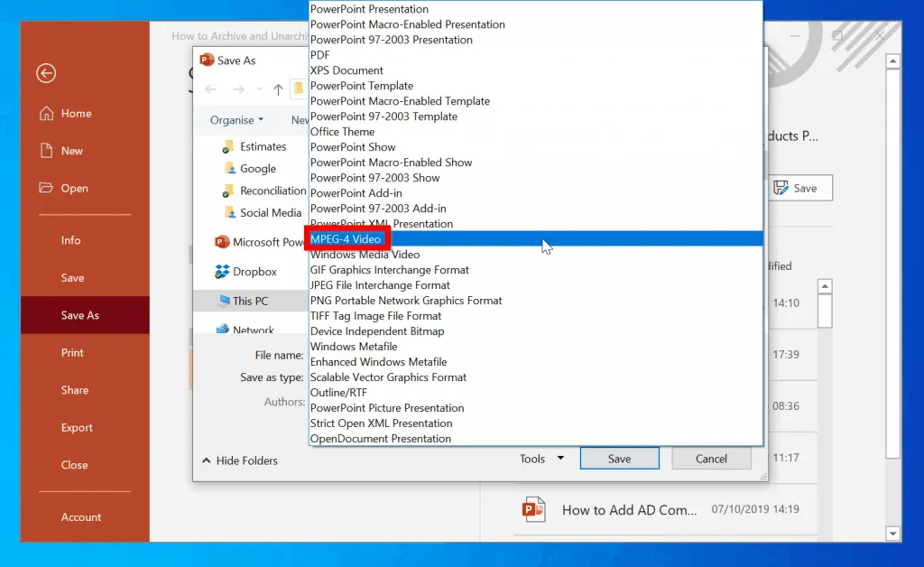The height and width of the screenshot is (567, 924).
Task: Pick Strict Open XML Presentation
Action: [x=536, y=423]
